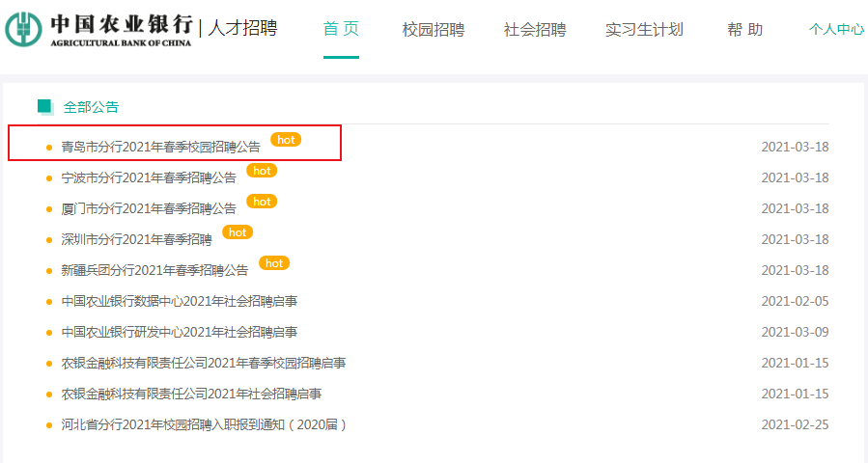Click date 2021-02-25 on 河北省分行 row

pos(795,424)
